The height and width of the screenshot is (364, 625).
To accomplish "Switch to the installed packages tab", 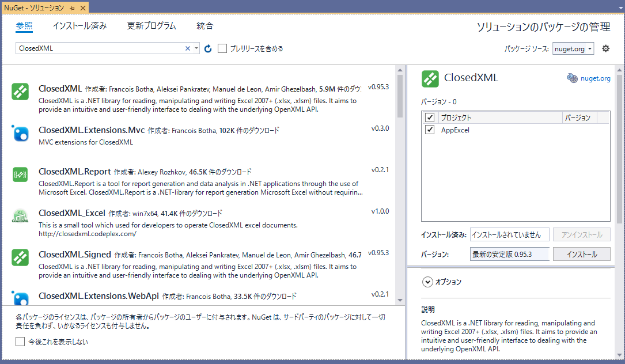I will point(79,26).
